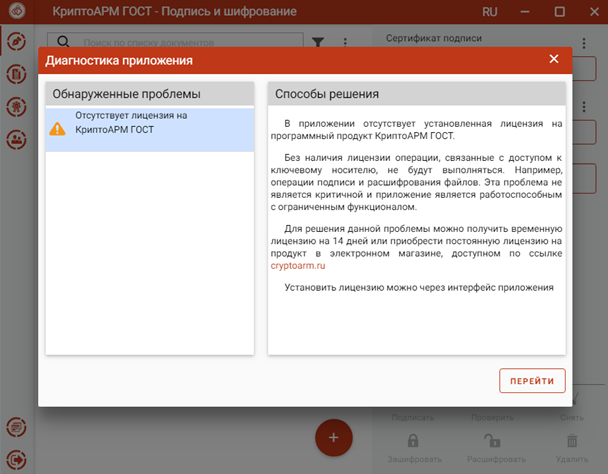Open the second three-dot menu in the right panel
Viewport: 608px width, 474px height.
point(584,107)
